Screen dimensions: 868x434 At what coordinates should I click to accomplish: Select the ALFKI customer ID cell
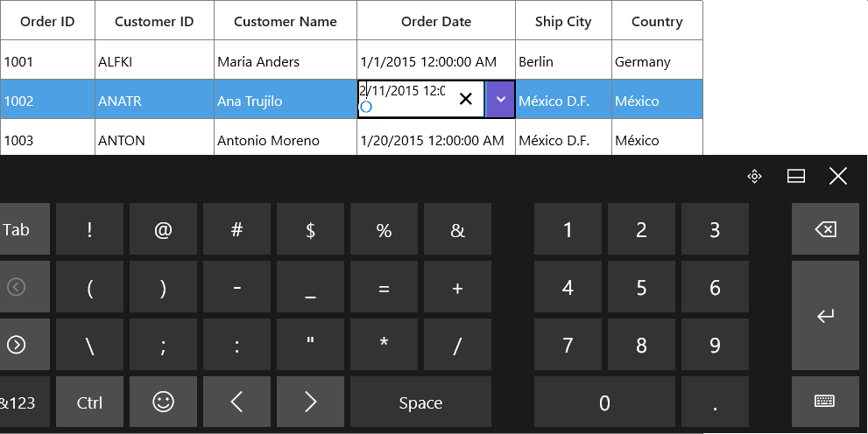pyautogui.click(x=154, y=60)
